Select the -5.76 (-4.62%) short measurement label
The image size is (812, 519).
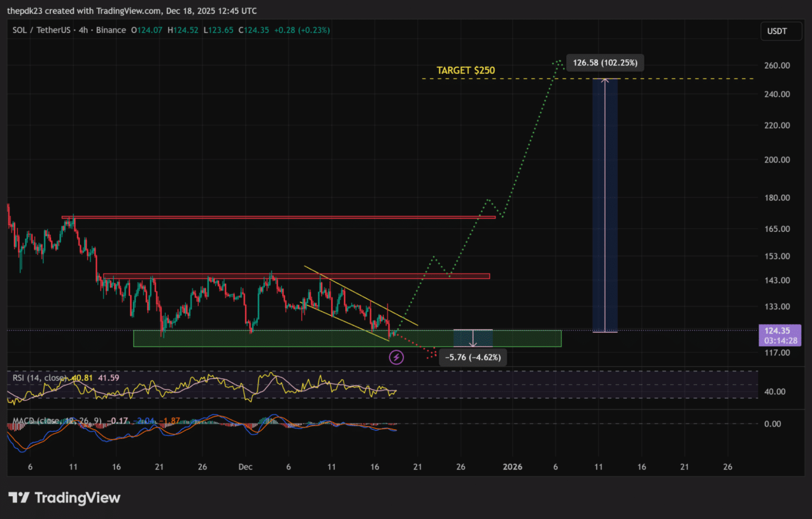(473, 357)
